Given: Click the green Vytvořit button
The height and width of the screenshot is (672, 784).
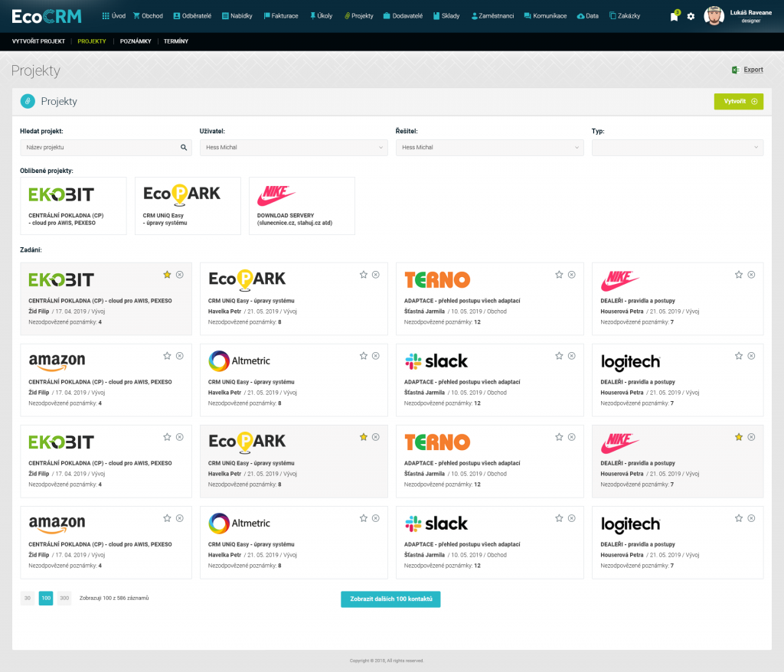Looking at the screenshot, I should tap(738, 101).
